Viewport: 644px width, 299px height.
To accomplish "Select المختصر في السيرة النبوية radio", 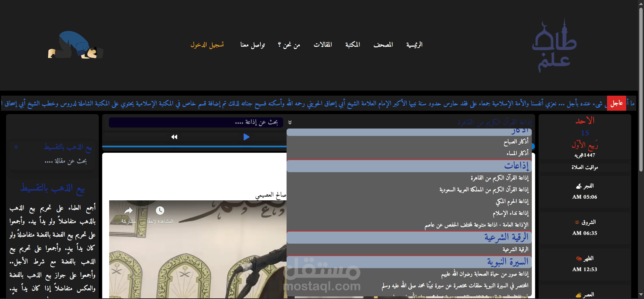I will coord(455,286).
